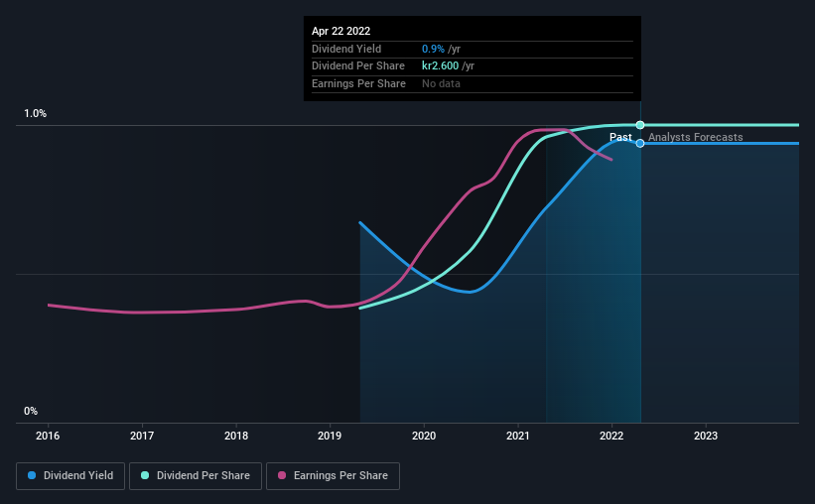
Task: Select the 2020 x-axis label
Action: tap(424, 436)
